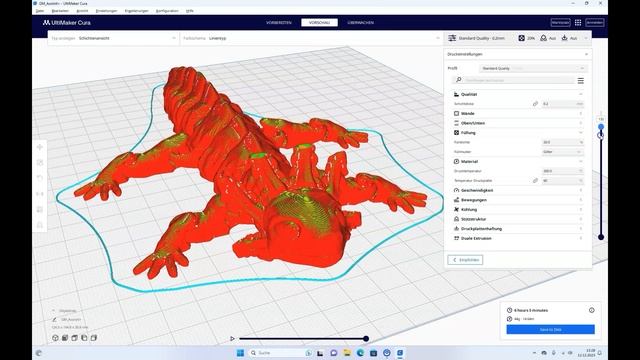Click the Anmelden sign-in button
This screenshot has width=640, height=360.
coord(595,23)
